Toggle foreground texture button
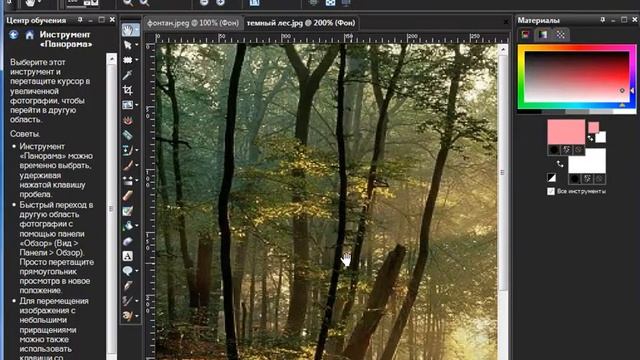The width and height of the screenshot is (640, 360). click(x=566, y=150)
